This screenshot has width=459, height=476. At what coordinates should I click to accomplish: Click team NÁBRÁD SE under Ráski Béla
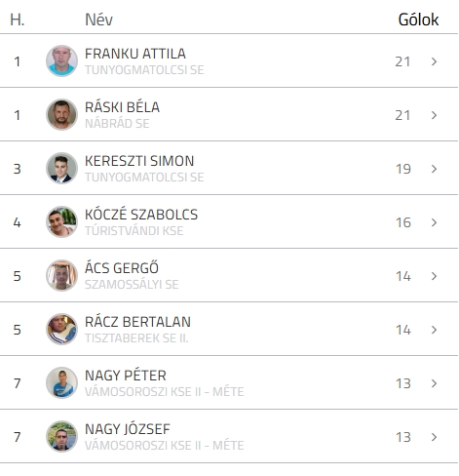coord(117,124)
